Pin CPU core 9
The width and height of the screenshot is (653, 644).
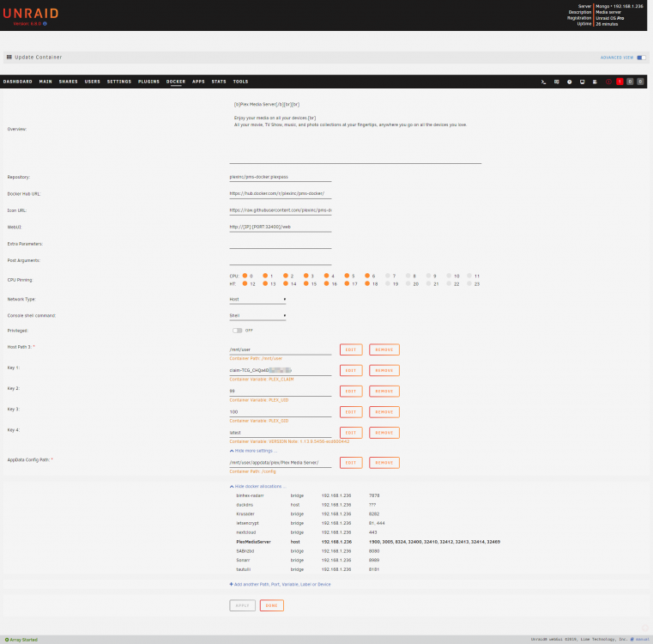tap(428, 276)
